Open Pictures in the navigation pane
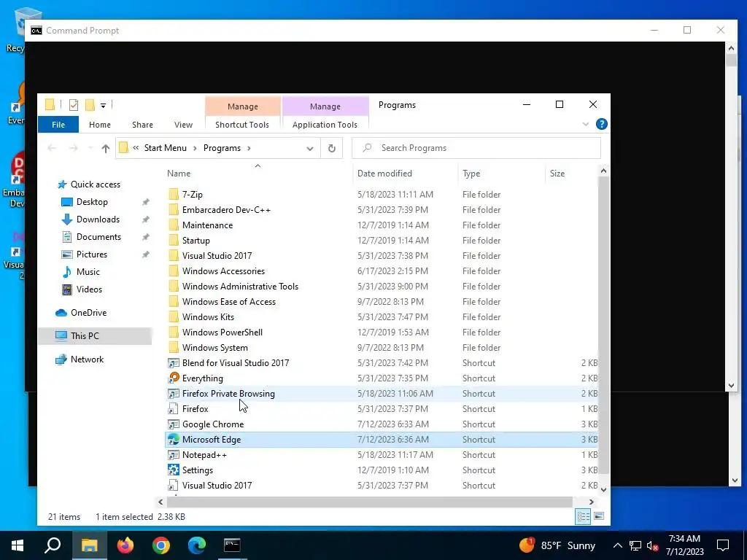The height and width of the screenshot is (560, 747). point(91,254)
